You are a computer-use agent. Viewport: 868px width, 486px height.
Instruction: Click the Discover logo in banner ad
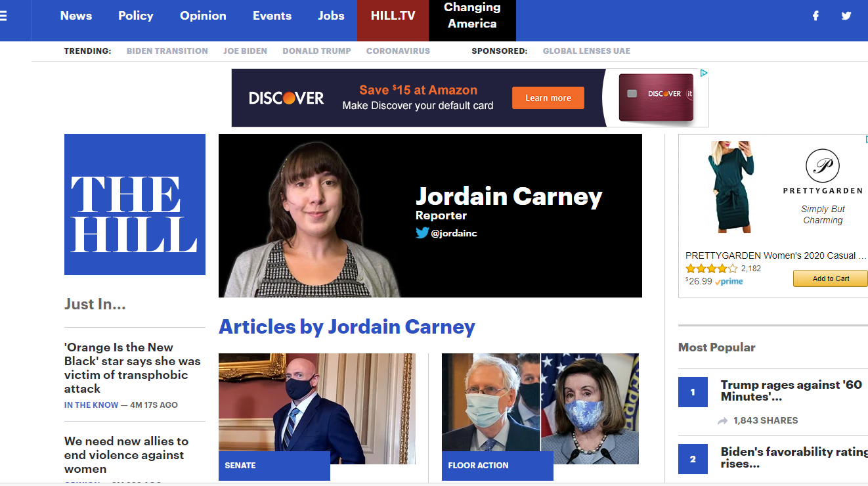click(286, 98)
